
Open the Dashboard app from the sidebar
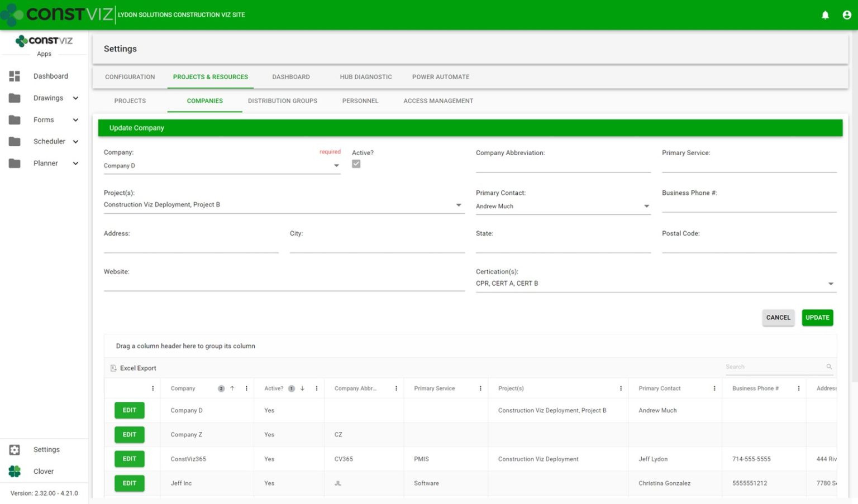pos(50,76)
